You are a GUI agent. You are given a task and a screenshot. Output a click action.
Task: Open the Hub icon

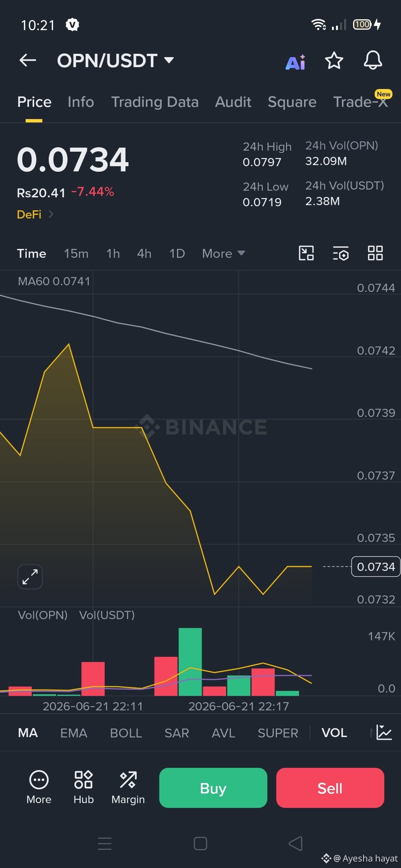(84, 787)
